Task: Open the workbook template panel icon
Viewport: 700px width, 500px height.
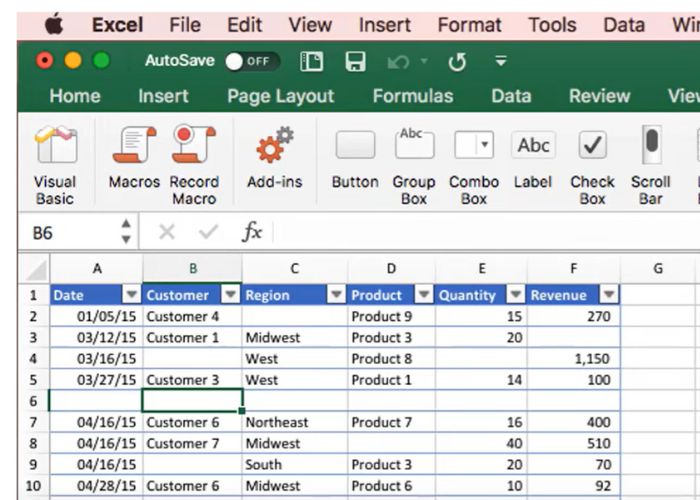Action: tap(312, 61)
